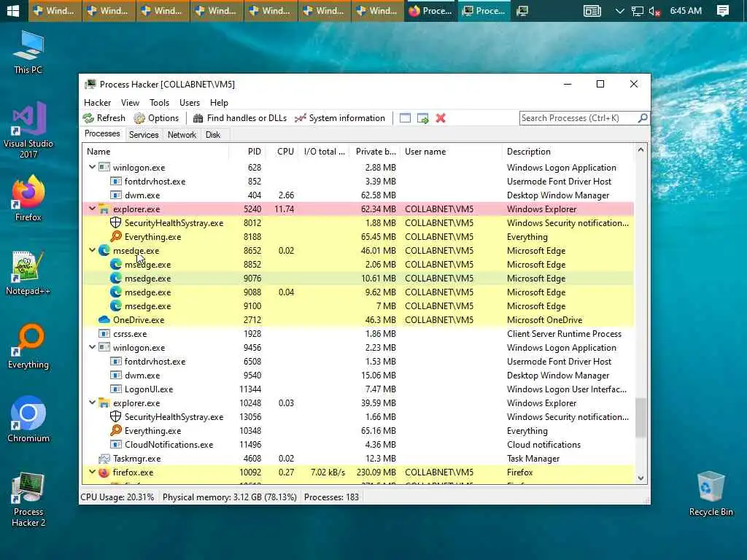
Task: Open the Tools menu
Action: (x=159, y=102)
